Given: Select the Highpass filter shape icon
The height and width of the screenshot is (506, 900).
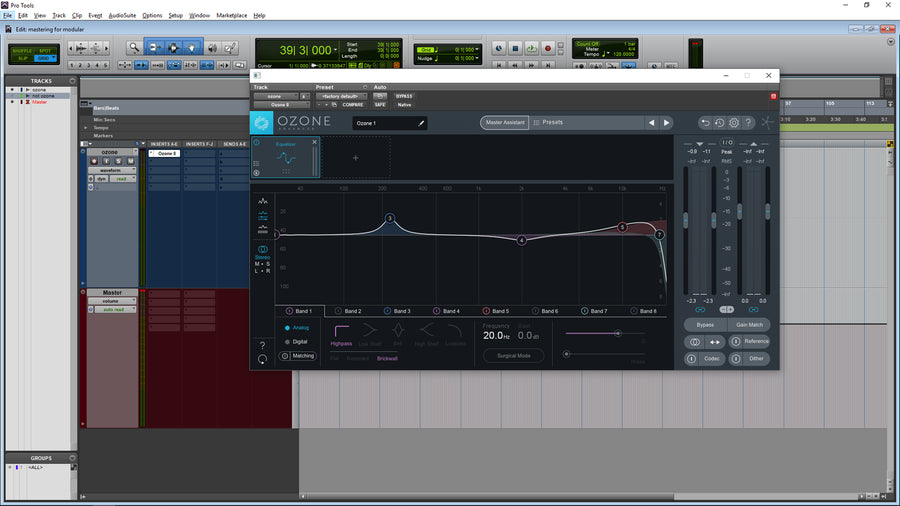Looking at the screenshot, I should tap(341, 330).
